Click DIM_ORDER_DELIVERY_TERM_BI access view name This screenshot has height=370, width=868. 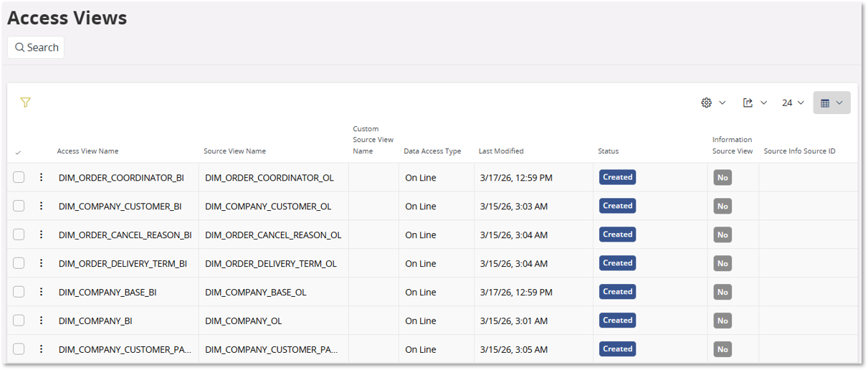[123, 264]
